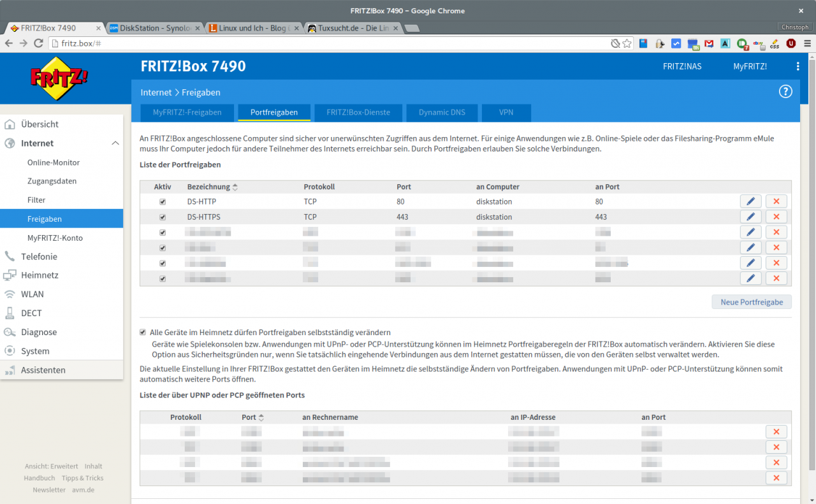Image resolution: width=816 pixels, height=504 pixels.
Task: Click the padlock extension icon
Action: (x=660, y=43)
